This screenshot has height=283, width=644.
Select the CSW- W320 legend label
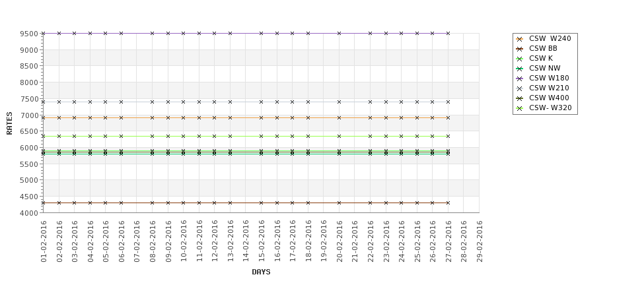pos(550,108)
